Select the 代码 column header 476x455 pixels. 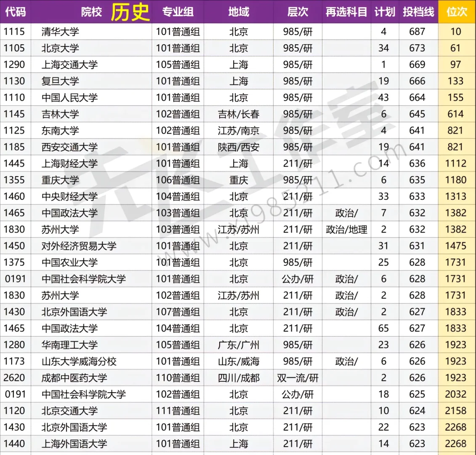pos(16,12)
